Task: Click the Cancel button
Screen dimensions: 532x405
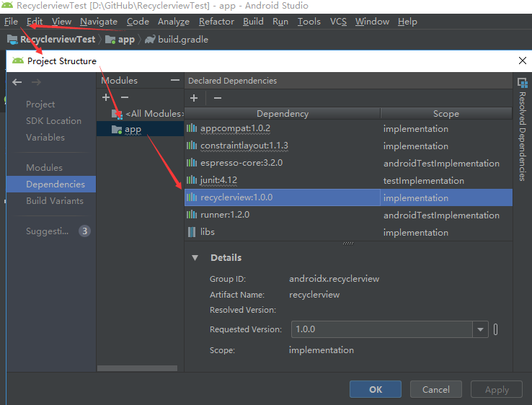Action: [436, 389]
